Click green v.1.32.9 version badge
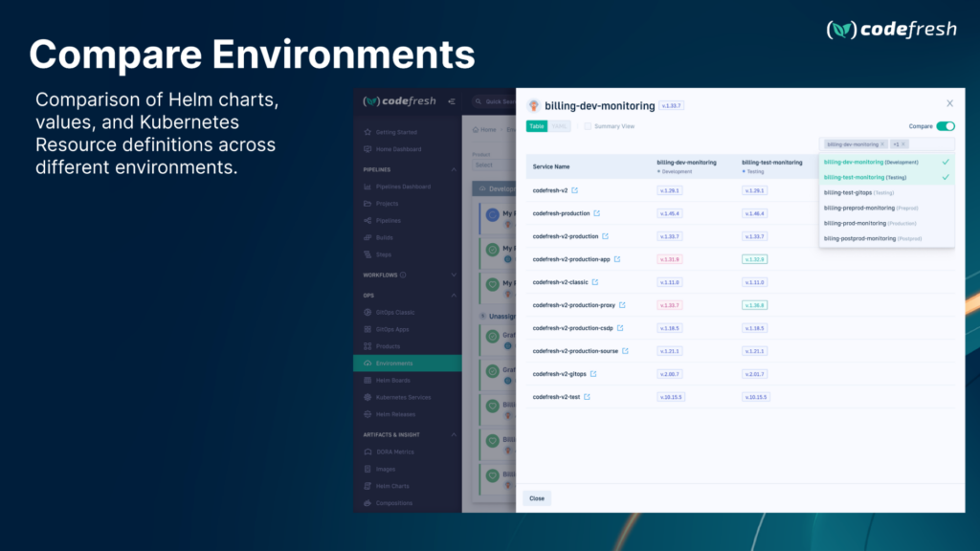 tap(754, 259)
